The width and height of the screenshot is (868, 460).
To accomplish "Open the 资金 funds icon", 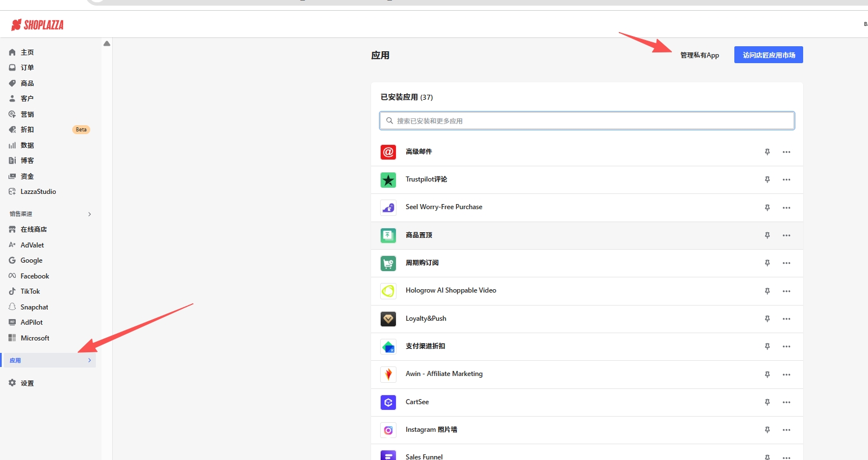I will (12, 176).
